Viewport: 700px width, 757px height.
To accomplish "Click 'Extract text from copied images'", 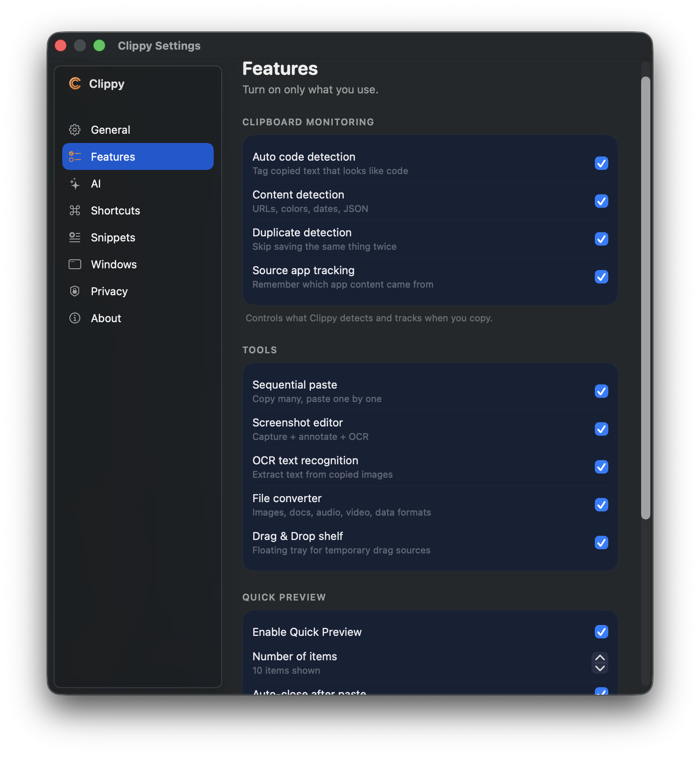I will [x=323, y=474].
